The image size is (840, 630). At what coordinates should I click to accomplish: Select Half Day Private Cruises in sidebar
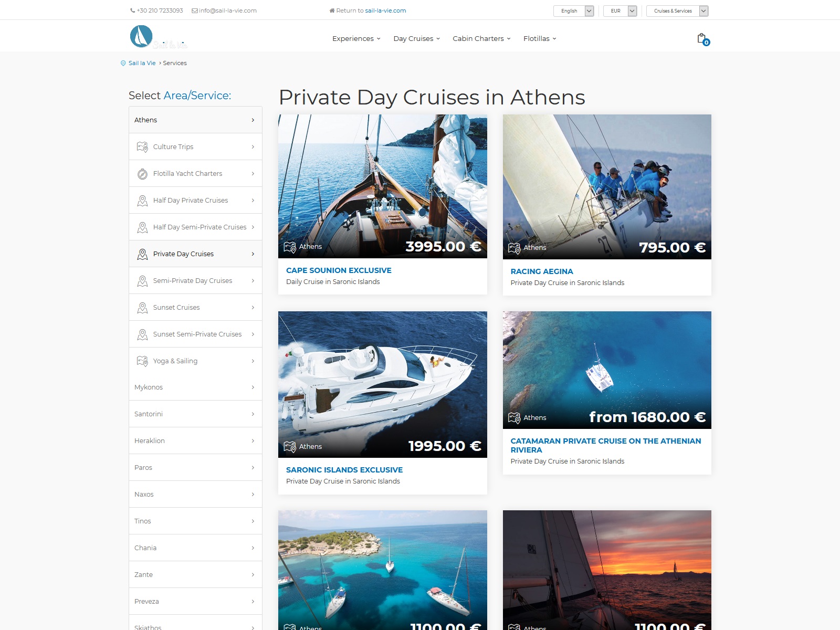191,201
